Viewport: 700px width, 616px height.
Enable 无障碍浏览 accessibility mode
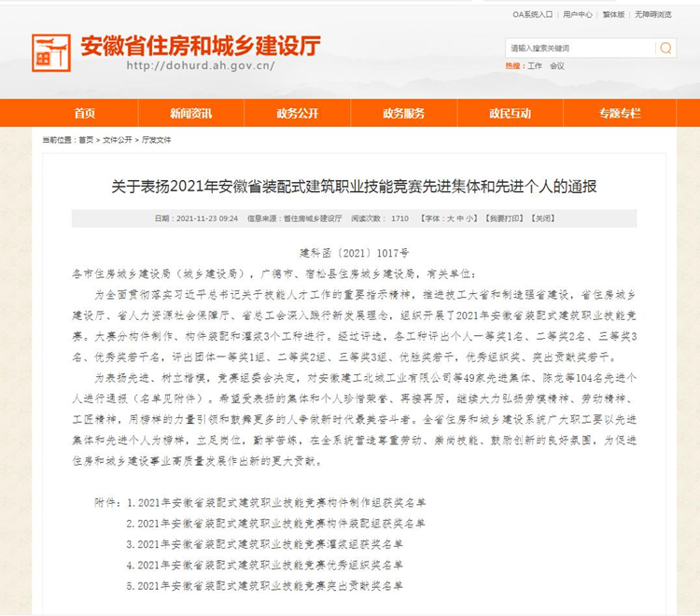[x=652, y=15]
